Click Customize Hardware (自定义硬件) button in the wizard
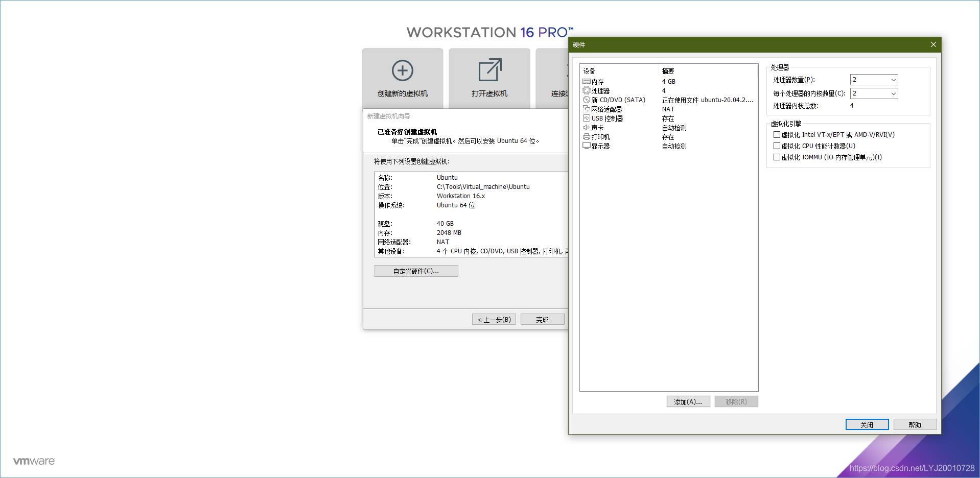The height and width of the screenshot is (478, 980). tap(416, 271)
